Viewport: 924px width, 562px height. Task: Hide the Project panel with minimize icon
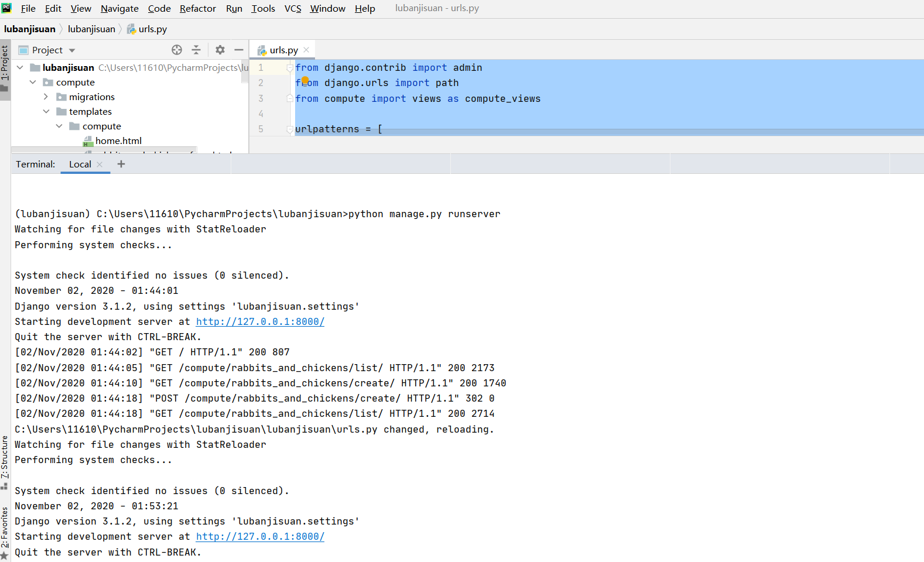click(239, 50)
